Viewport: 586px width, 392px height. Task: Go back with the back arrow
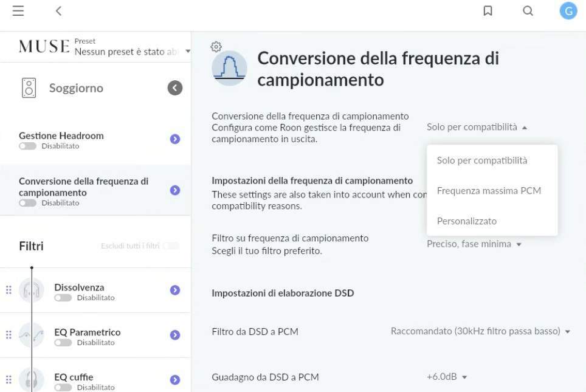pyautogui.click(x=58, y=11)
